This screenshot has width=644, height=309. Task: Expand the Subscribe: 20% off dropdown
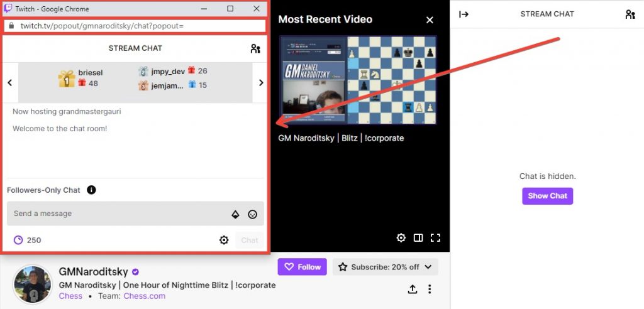tap(386, 267)
